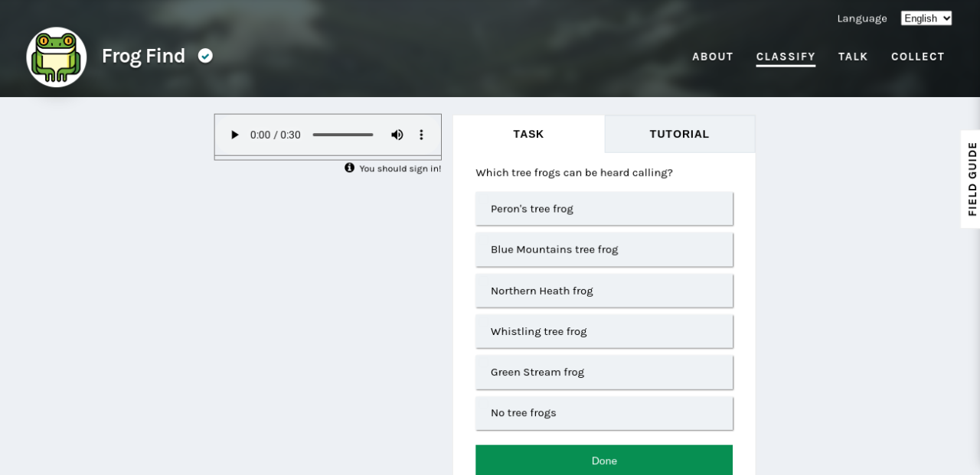The height and width of the screenshot is (475, 980).
Task: Open the Language dropdown
Action: click(926, 18)
